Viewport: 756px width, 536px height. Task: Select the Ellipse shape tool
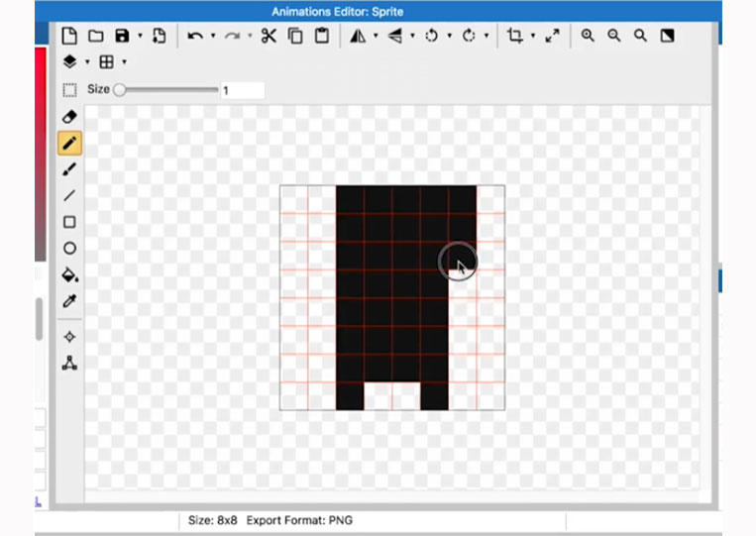coord(69,249)
